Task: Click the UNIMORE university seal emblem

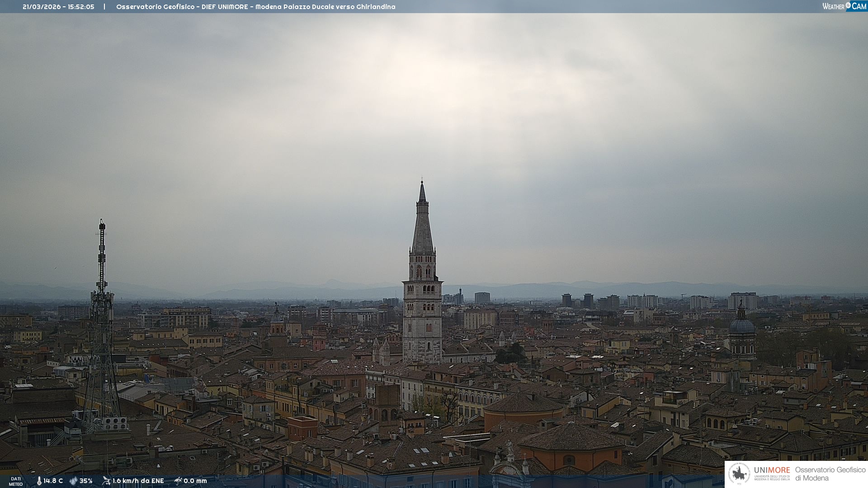Action: (x=740, y=474)
